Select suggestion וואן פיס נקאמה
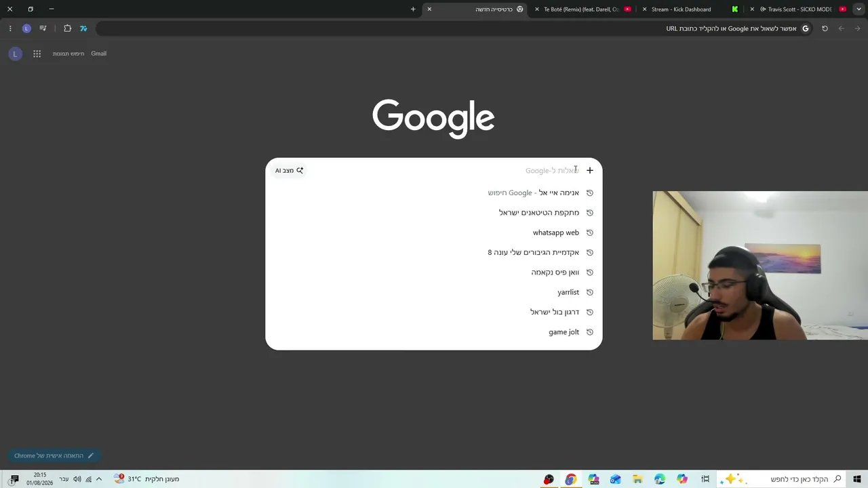This screenshot has height=488, width=868. tap(434, 272)
